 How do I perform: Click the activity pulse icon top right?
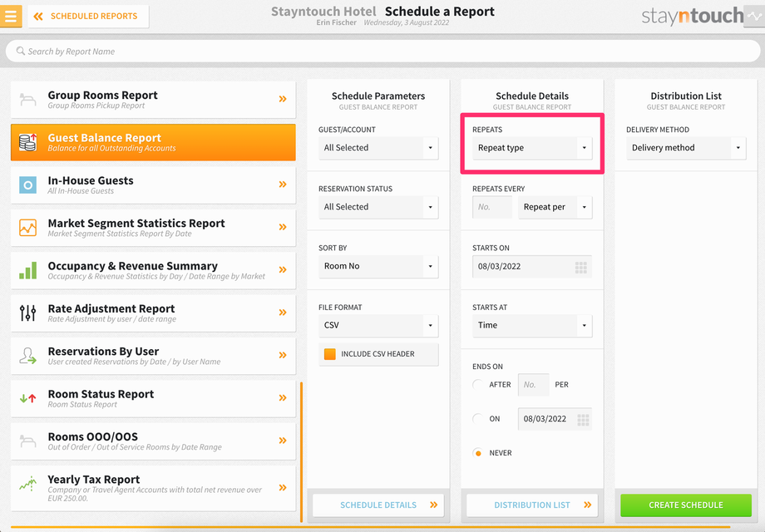[754, 16]
